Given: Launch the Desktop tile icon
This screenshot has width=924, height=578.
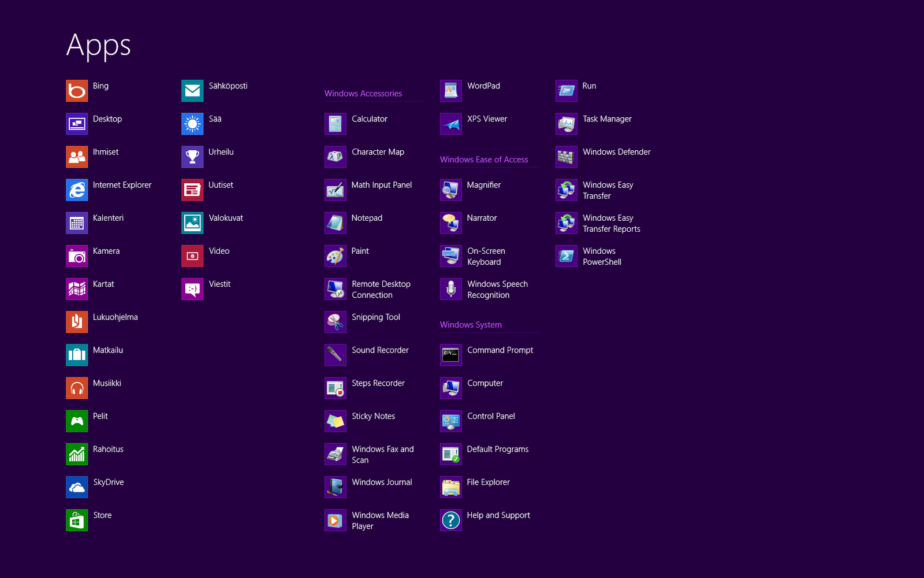Looking at the screenshot, I should (x=77, y=124).
